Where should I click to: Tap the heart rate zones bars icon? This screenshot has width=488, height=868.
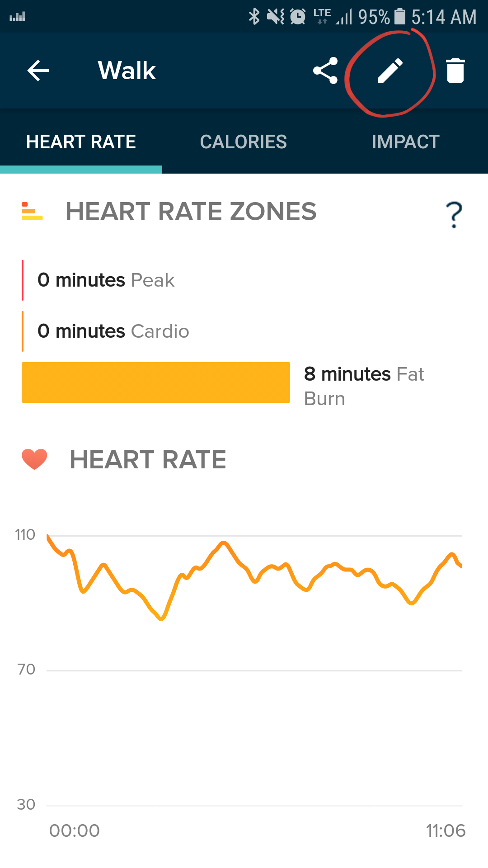32,212
